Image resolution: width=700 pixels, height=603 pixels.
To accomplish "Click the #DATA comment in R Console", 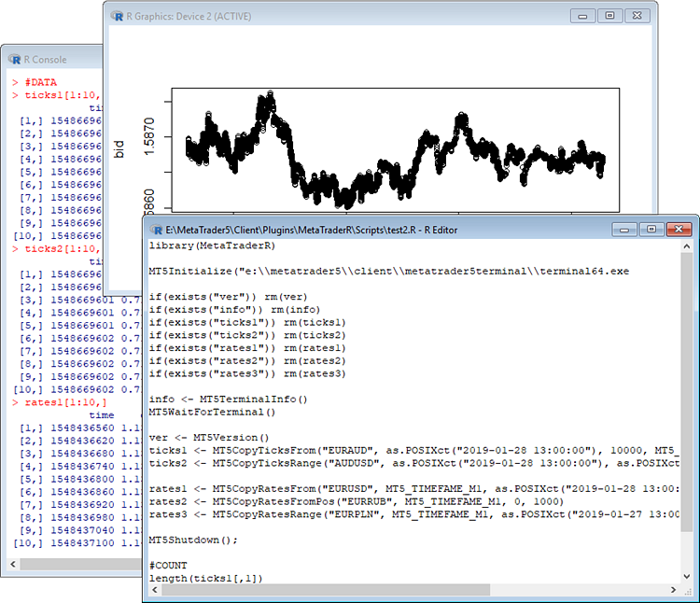I will 41,82.
